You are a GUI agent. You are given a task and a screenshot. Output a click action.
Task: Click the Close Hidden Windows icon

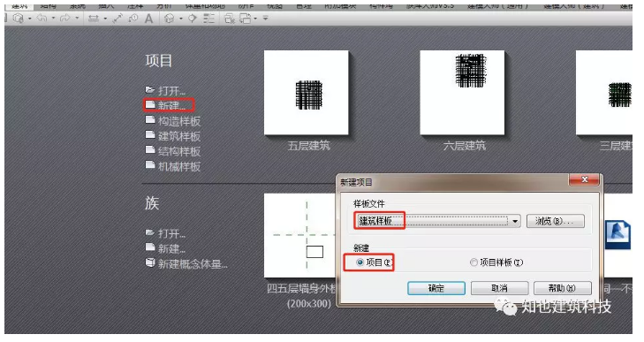(x=230, y=19)
